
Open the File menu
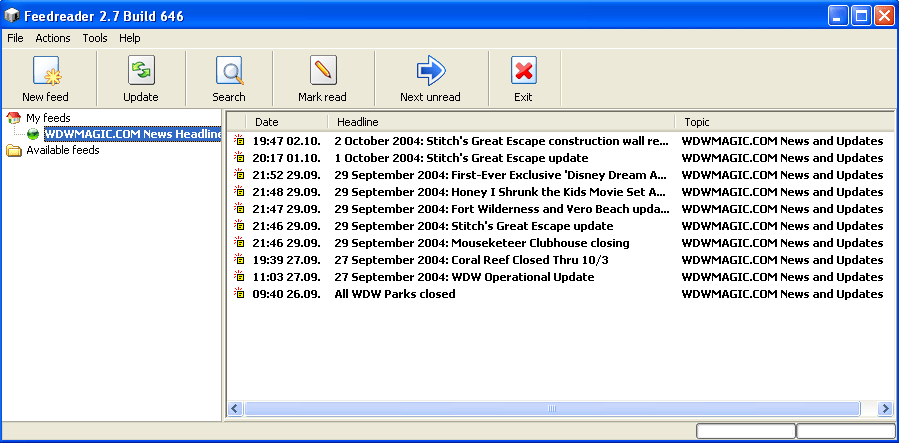coord(15,38)
